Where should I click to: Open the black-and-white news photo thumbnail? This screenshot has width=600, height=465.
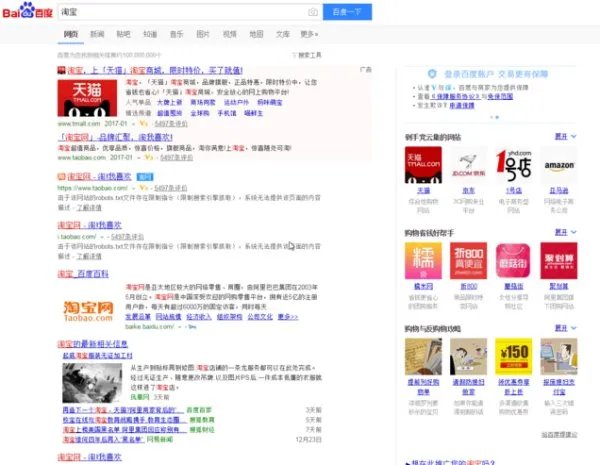click(92, 383)
